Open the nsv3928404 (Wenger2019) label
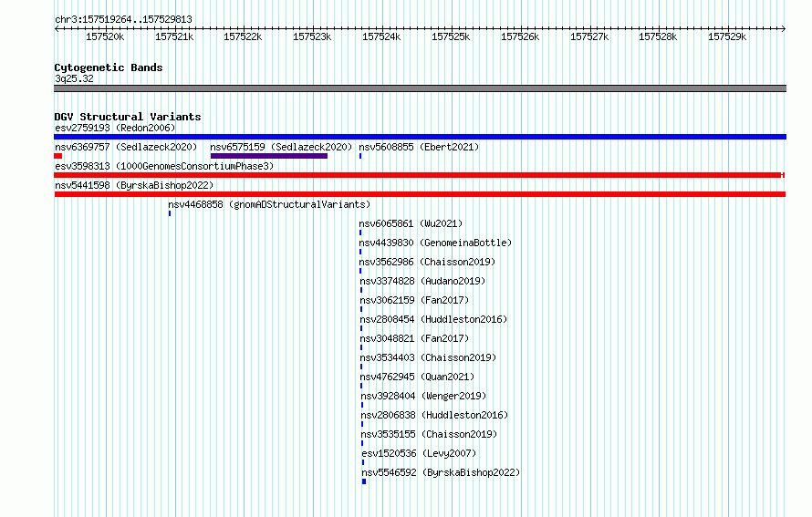The width and height of the screenshot is (812, 517). 423,396
